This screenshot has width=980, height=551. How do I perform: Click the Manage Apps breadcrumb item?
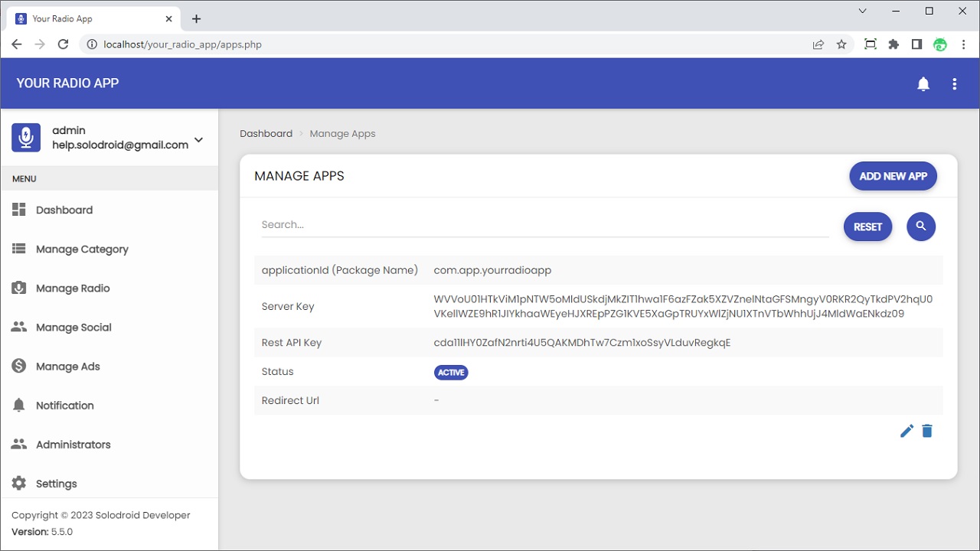(x=342, y=133)
